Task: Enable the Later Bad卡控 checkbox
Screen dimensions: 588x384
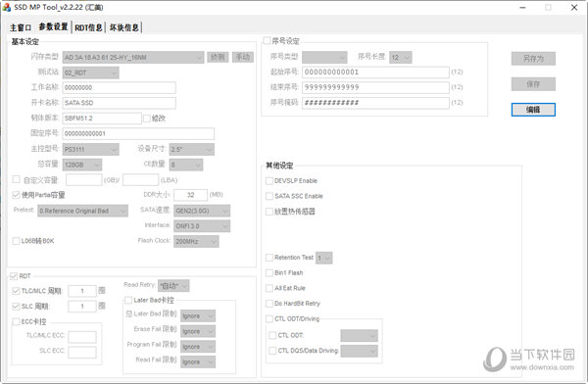Action: 128,300
